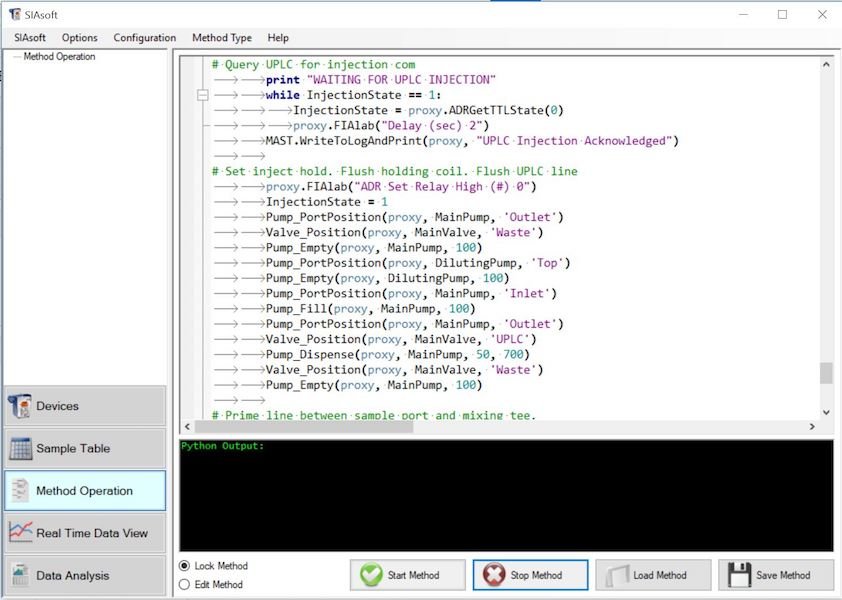The image size is (842, 600).
Task: Click inside the Python Output console
Action: (x=506, y=495)
